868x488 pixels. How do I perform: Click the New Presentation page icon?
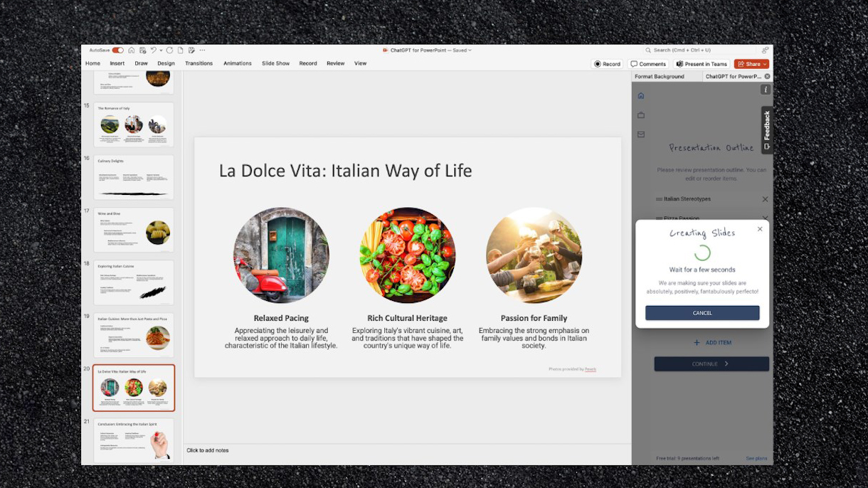[181, 51]
